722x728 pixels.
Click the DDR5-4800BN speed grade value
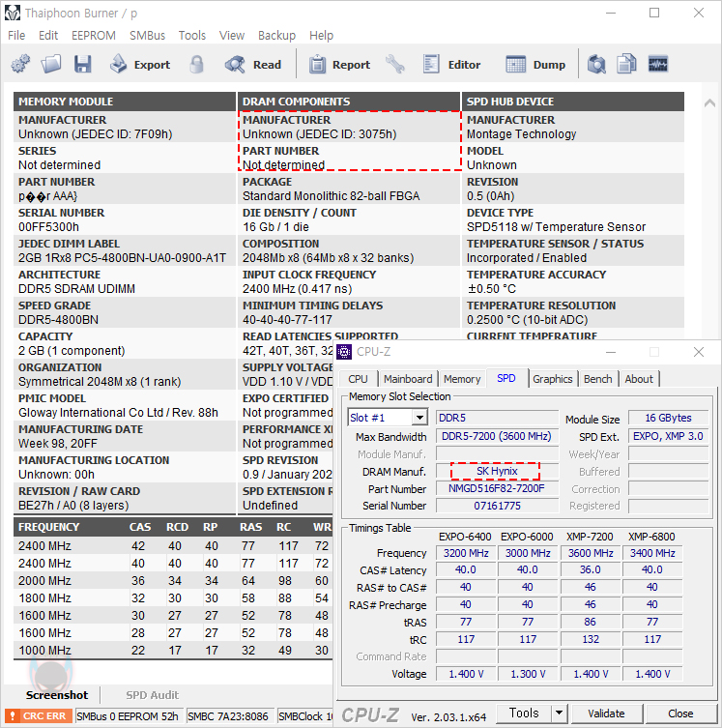tap(58, 320)
